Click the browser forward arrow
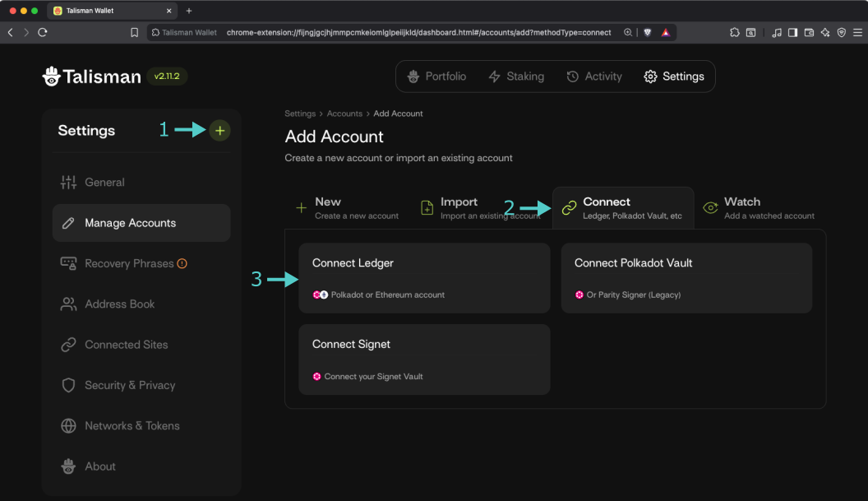Screen dimensions: 868x501 26,33
